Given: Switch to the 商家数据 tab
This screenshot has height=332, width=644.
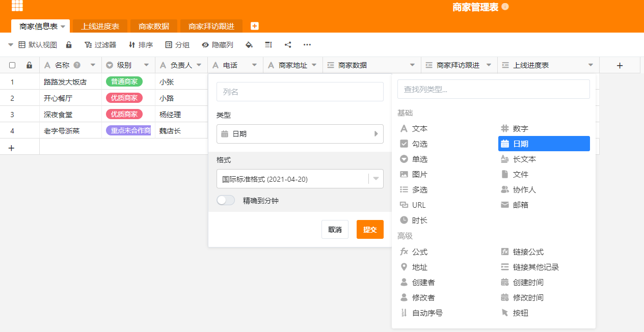Looking at the screenshot, I should tap(154, 26).
